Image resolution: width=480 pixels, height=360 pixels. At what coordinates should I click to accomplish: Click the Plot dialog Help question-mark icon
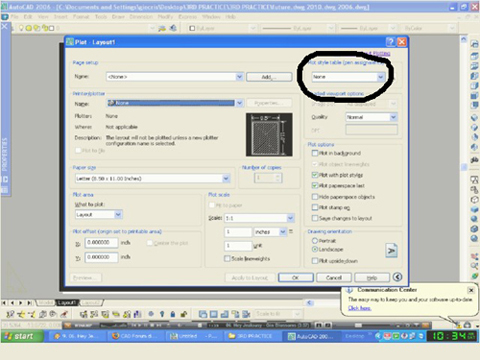(390, 42)
